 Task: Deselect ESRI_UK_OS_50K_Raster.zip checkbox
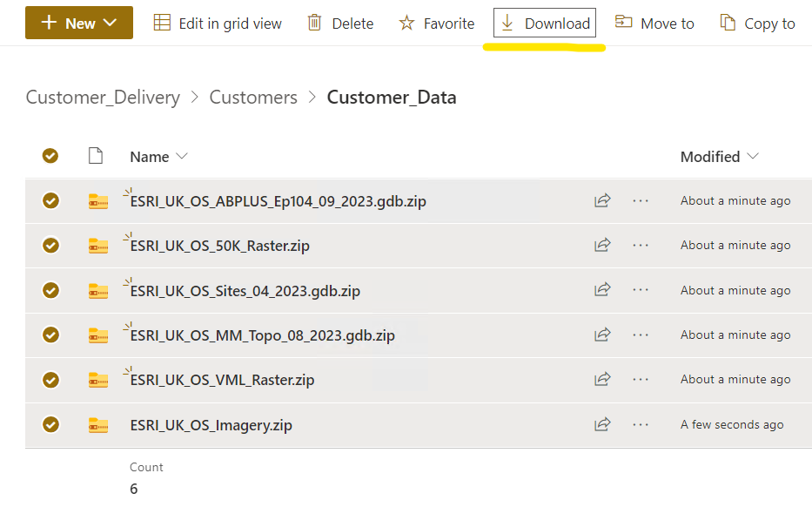click(x=50, y=246)
